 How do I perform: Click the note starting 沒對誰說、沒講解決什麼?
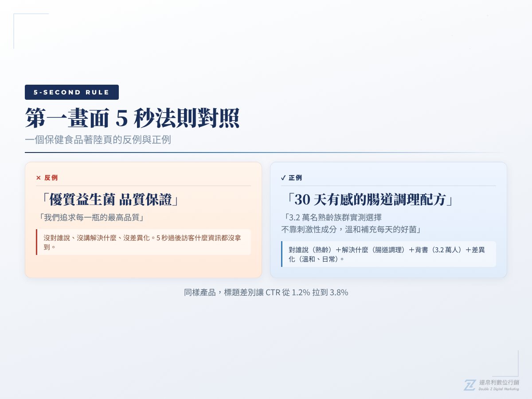tap(144, 242)
